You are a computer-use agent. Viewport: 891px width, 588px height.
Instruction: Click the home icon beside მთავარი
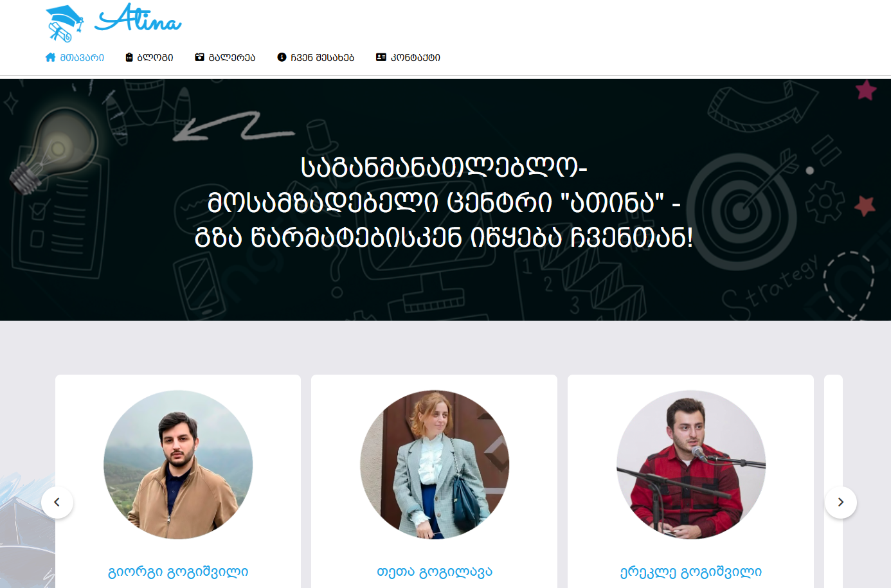click(50, 57)
